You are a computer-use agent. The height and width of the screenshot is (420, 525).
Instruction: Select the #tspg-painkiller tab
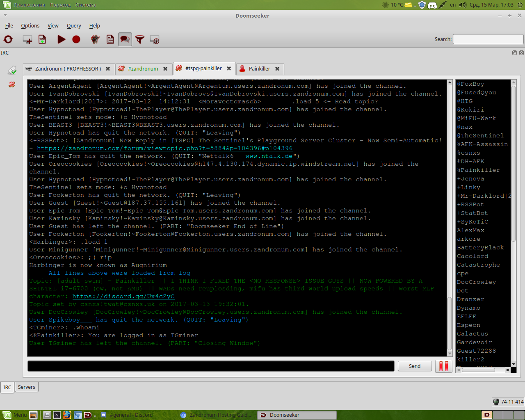[203, 68]
